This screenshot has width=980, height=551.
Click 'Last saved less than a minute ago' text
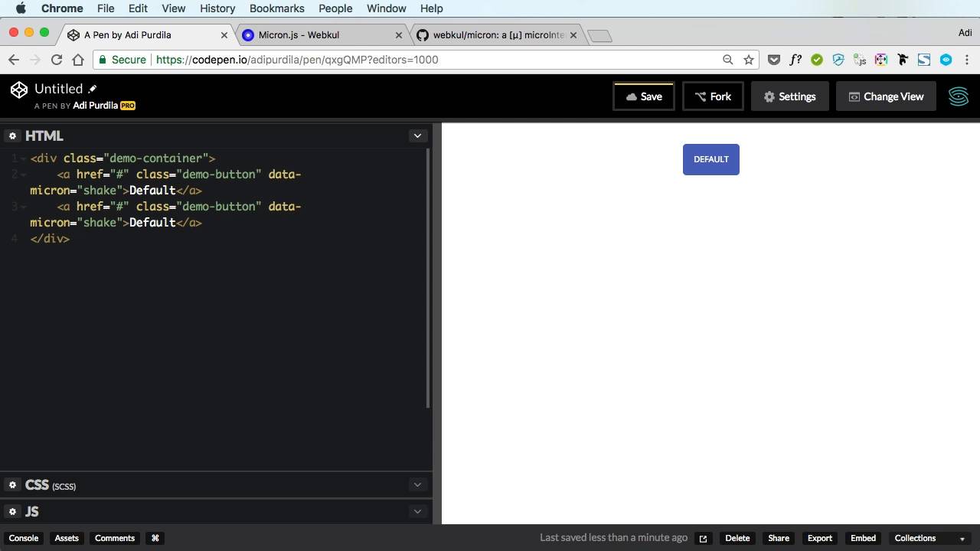pyautogui.click(x=614, y=538)
